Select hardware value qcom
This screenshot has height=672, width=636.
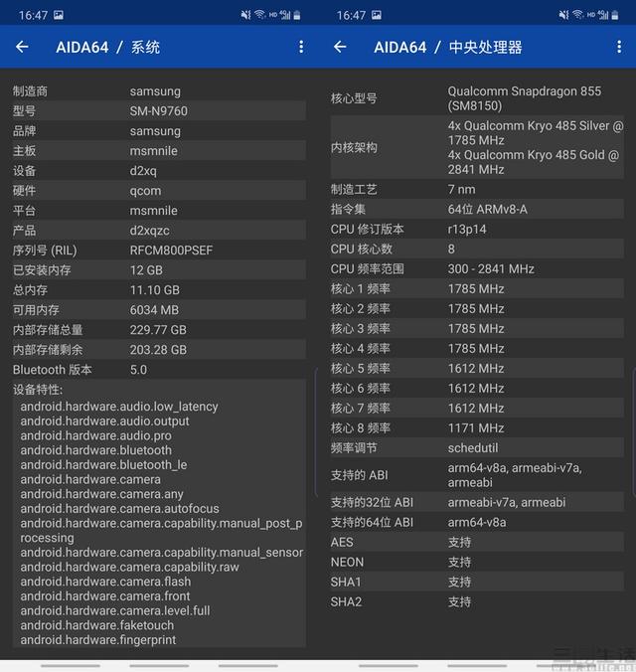tap(146, 191)
